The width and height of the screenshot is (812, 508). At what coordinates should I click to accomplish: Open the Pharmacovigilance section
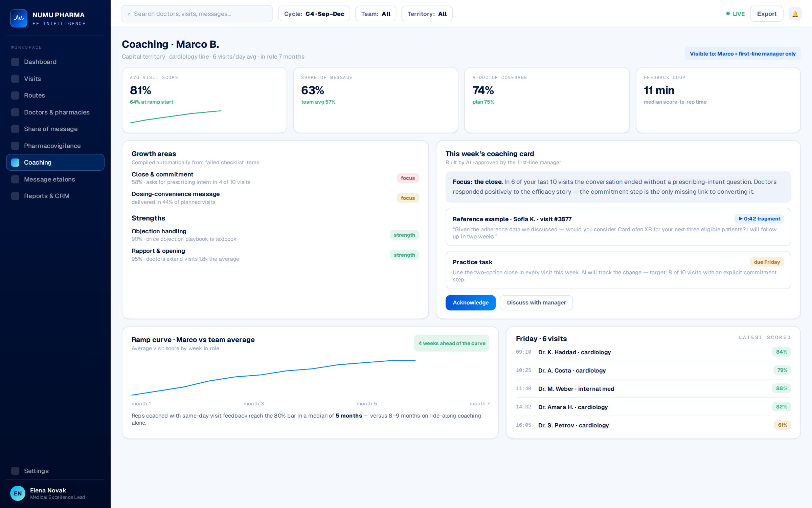point(55,146)
